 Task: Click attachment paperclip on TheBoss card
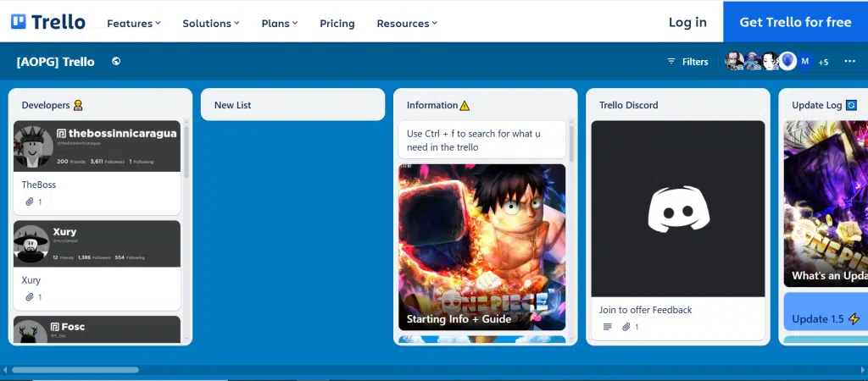tap(30, 202)
